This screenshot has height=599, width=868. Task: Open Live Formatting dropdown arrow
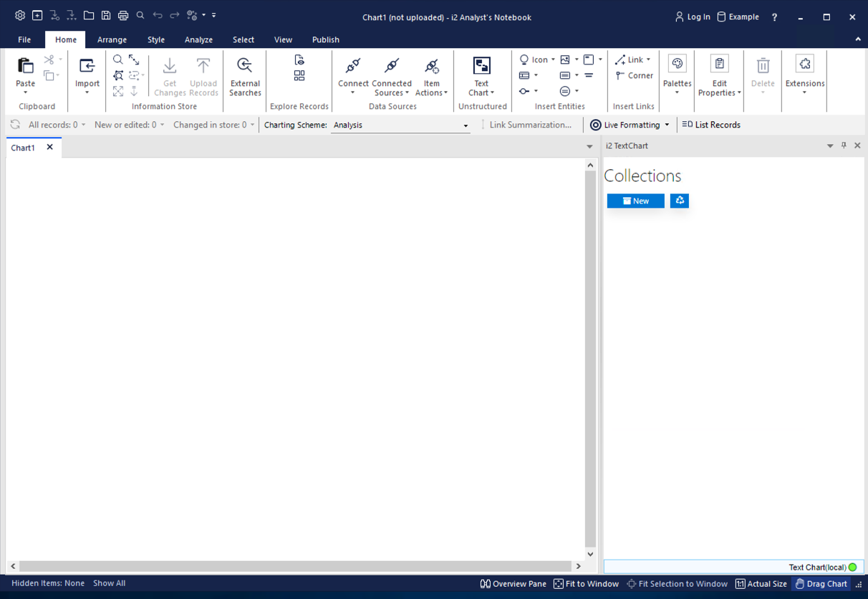(667, 125)
